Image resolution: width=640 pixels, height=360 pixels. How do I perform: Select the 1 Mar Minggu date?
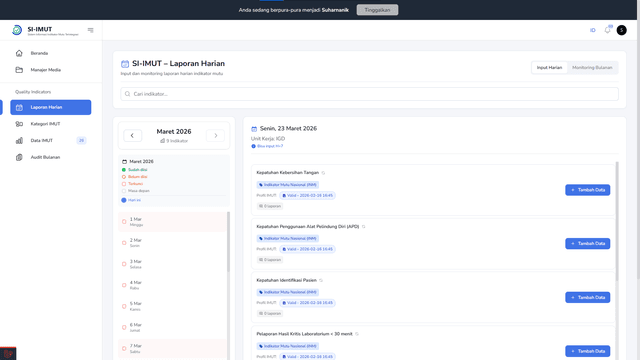(x=172, y=222)
